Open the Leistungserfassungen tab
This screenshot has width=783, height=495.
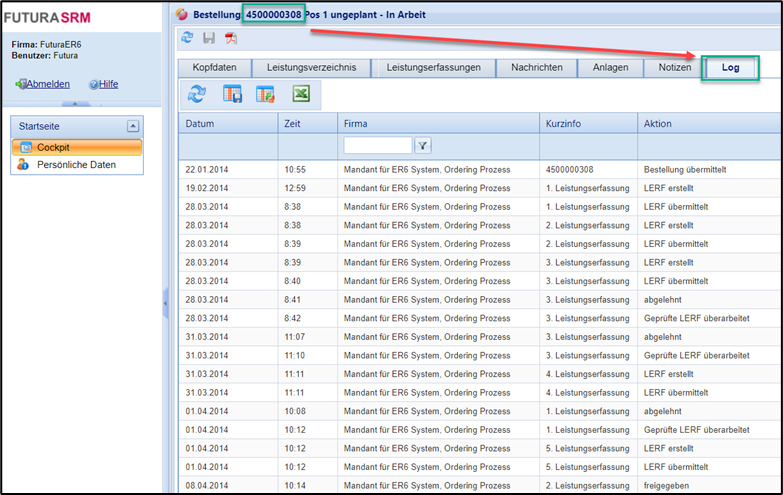click(x=435, y=68)
